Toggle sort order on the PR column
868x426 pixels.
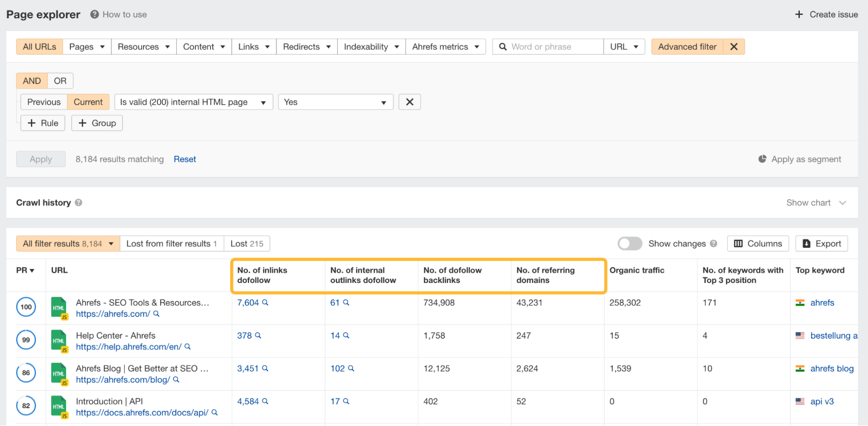click(25, 270)
